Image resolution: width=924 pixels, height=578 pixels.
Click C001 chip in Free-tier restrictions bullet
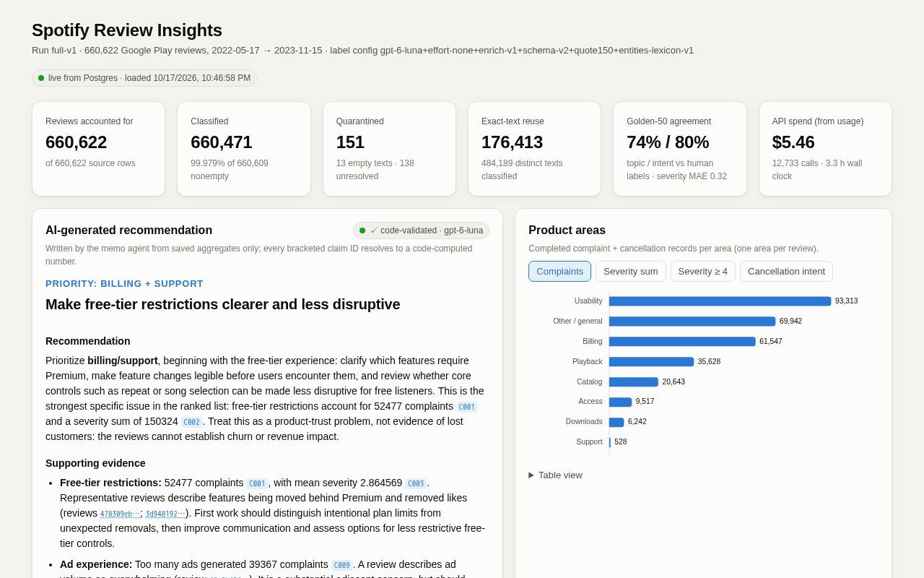pyautogui.click(x=257, y=483)
